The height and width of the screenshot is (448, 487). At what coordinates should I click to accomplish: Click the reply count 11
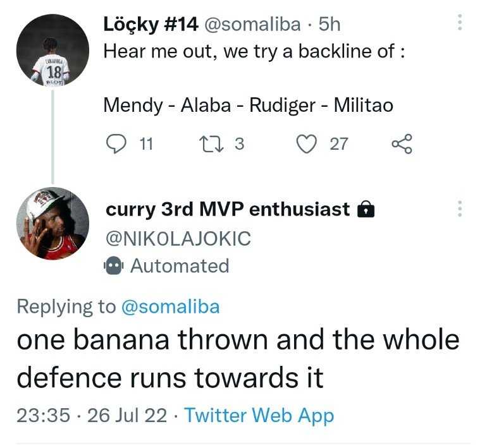pyautogui.click(x=146, y=144)
